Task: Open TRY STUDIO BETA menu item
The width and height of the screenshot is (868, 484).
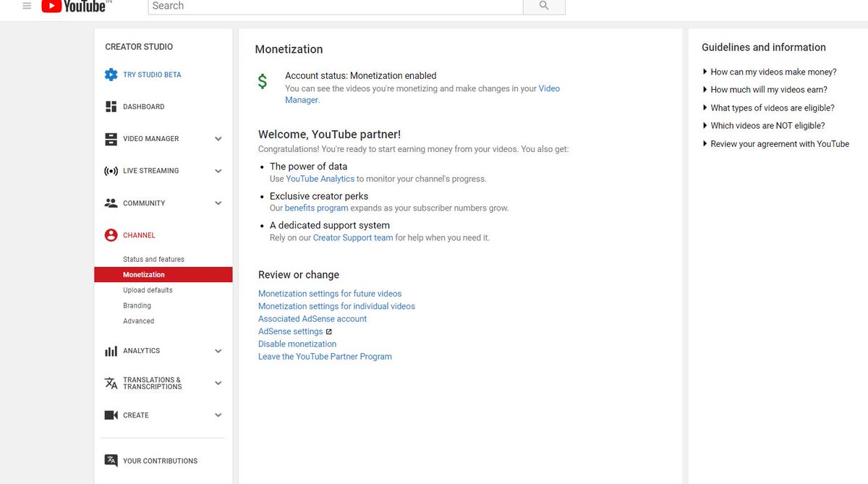Action: (152, 75)
